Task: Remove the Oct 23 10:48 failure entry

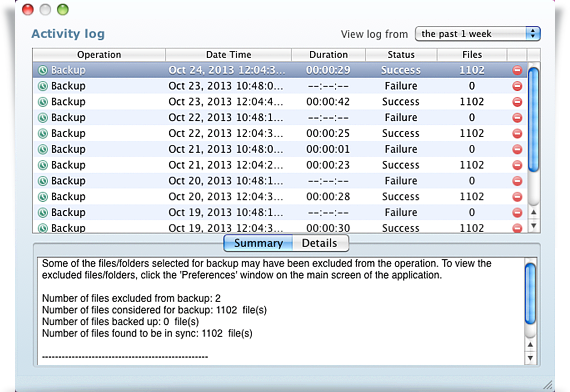Action: [x=517, y=86]
